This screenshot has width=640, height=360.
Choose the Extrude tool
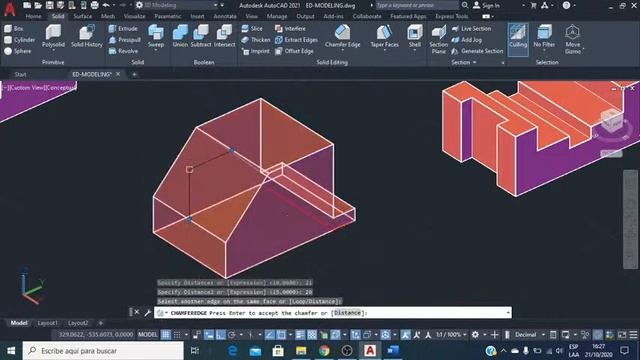[x=123, y=29]
